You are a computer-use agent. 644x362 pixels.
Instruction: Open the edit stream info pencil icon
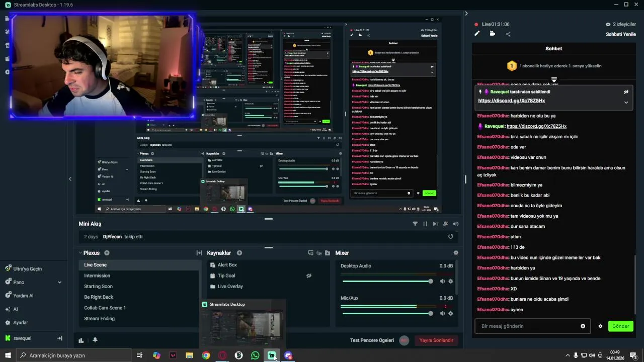pos(477,34)
